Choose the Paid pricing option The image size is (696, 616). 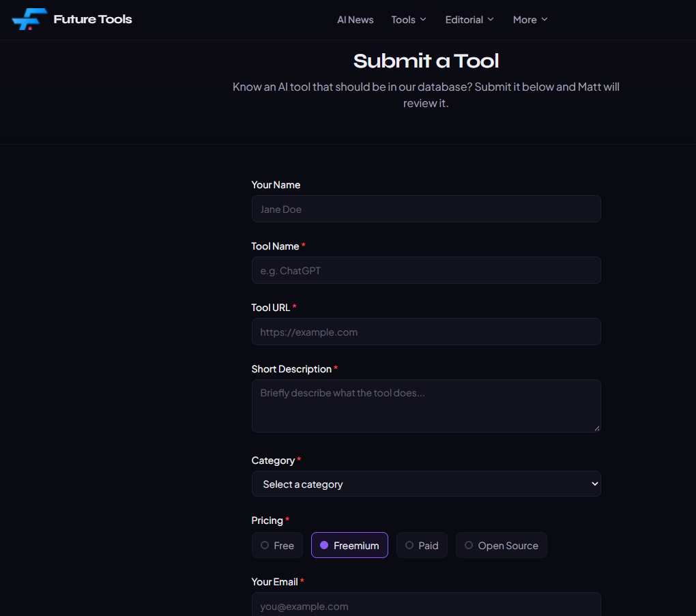point(422,545)
